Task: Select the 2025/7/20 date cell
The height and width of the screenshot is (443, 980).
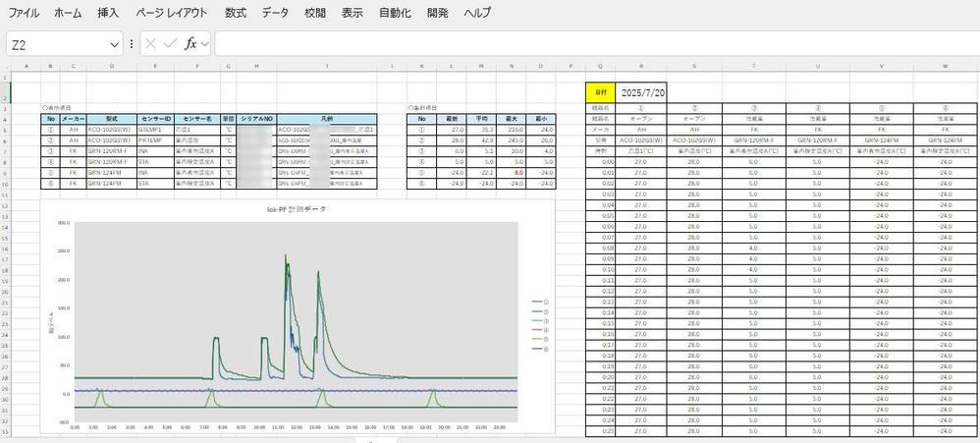Action: pos(642,92)
